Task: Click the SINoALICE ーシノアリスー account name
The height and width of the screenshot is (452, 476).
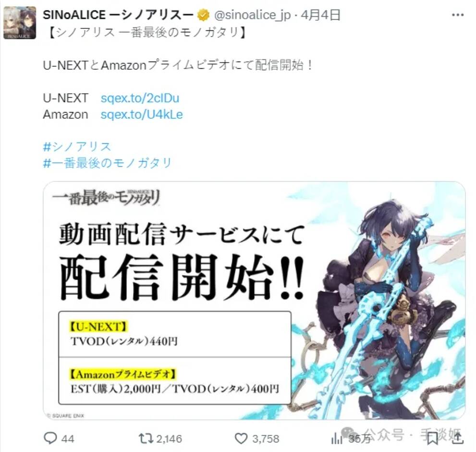Action: (118, 14)
